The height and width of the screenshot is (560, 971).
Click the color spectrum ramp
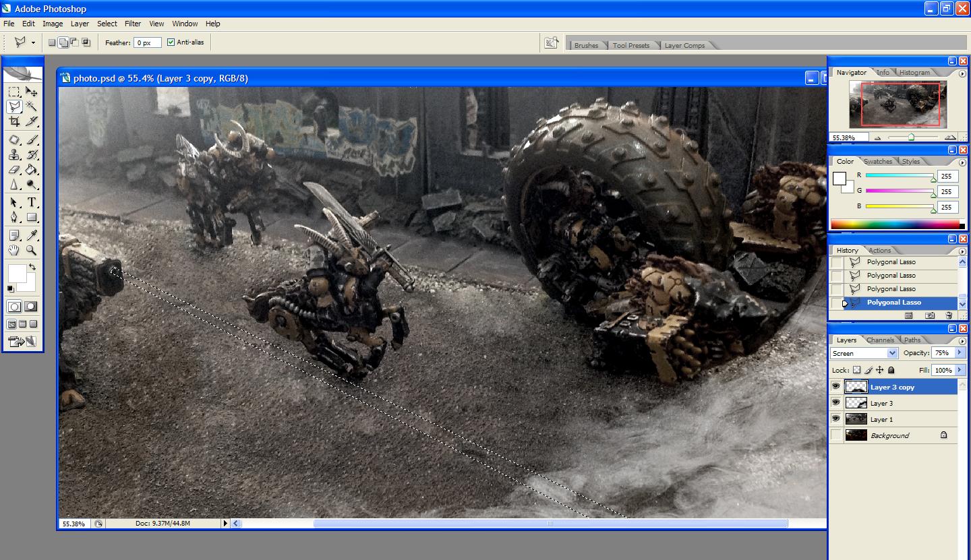click(898, 224)
